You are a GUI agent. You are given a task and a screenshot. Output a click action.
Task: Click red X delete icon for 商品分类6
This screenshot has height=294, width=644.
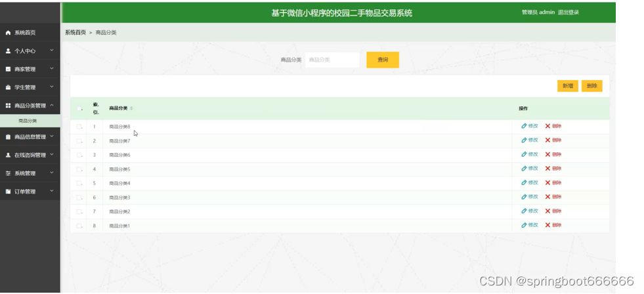(547, 154)
